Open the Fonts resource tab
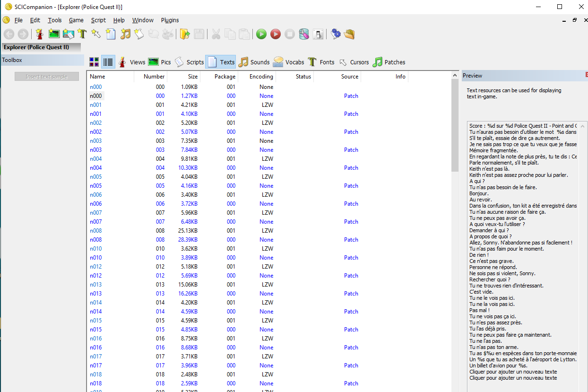This screenshot has width=588, height=392. 321,62
